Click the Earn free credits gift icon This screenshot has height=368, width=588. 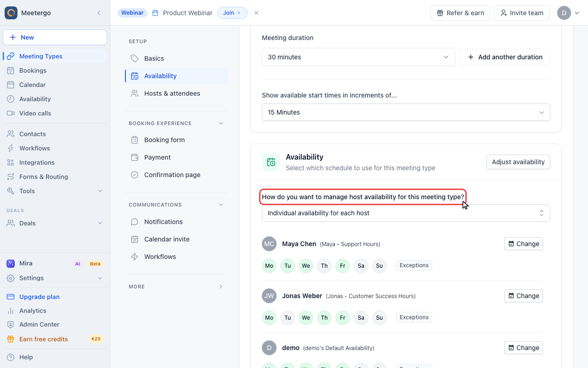pos(11,339)
